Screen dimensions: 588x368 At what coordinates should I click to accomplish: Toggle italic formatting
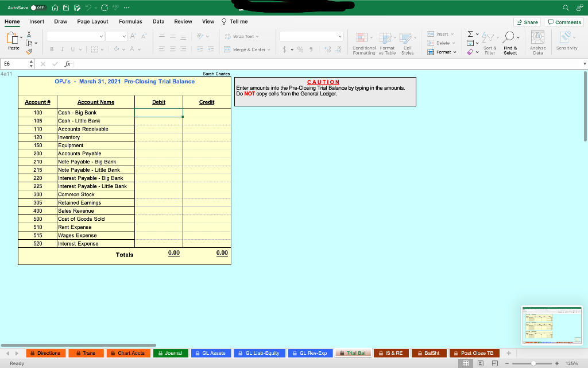63,48
